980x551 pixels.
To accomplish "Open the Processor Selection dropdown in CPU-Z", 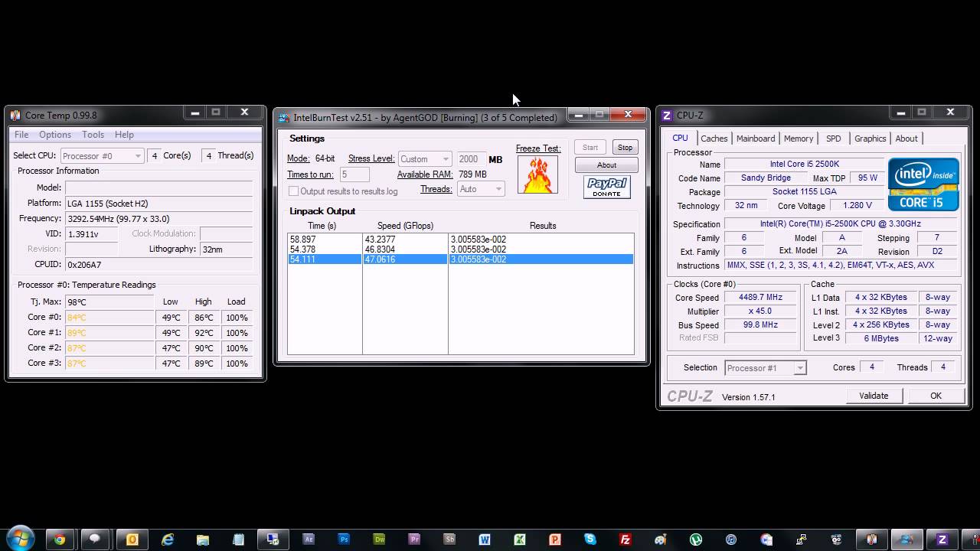I will [765, 368].
